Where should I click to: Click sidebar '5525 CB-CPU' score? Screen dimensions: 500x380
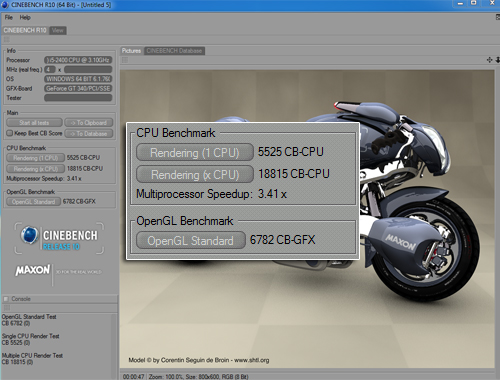[x=83, y=158]
